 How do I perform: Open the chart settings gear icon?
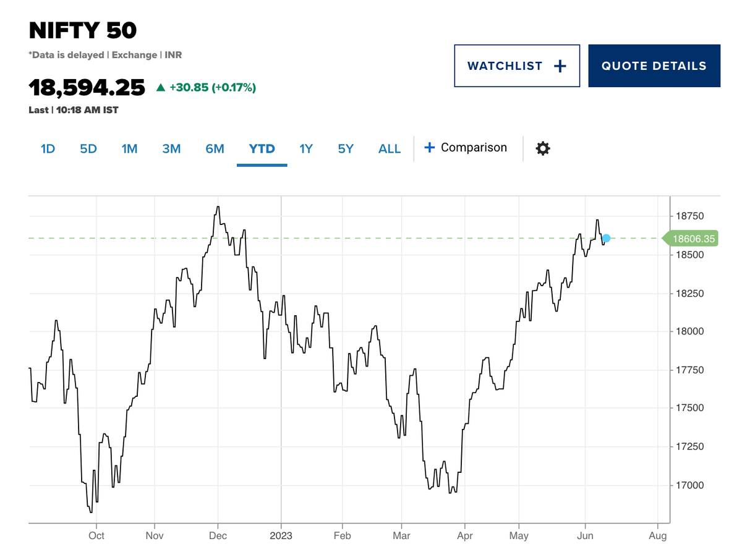542,148
